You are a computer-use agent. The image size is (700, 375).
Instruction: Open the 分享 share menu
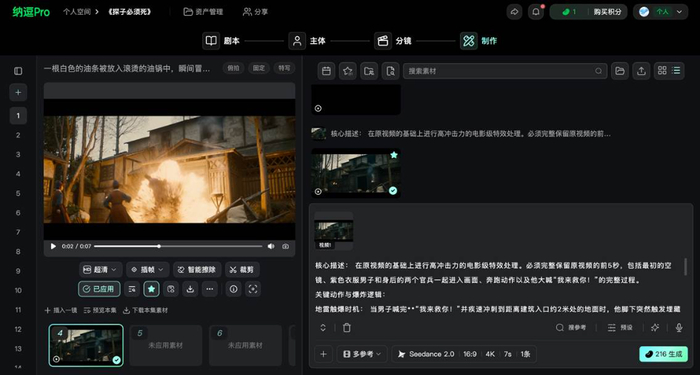coord(255,12)
